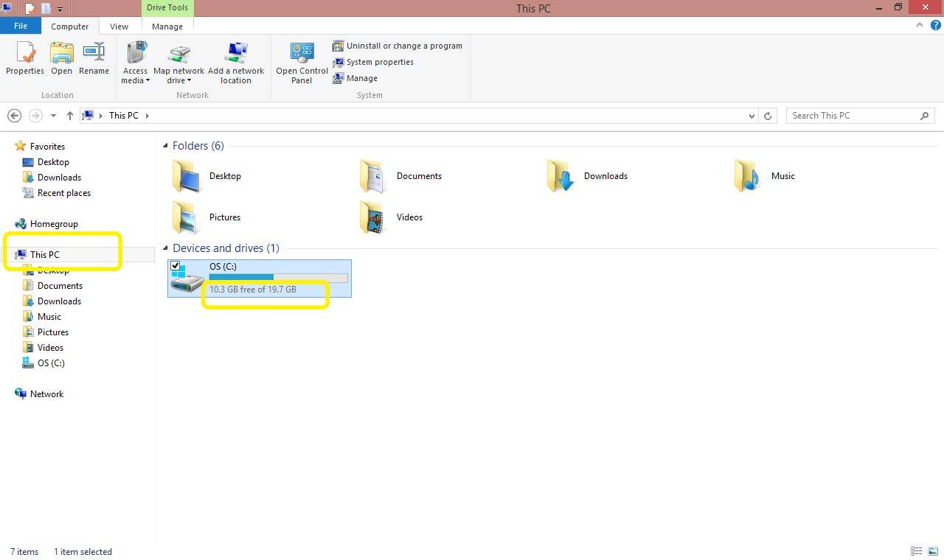Image resolution: width=944 pixels, height=560 pixels.
Task: Open the File tab
Action: (21, 26)
